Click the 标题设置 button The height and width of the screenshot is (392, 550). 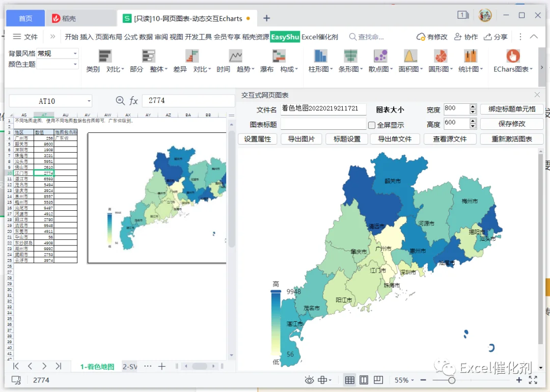[x=347, y=139]
